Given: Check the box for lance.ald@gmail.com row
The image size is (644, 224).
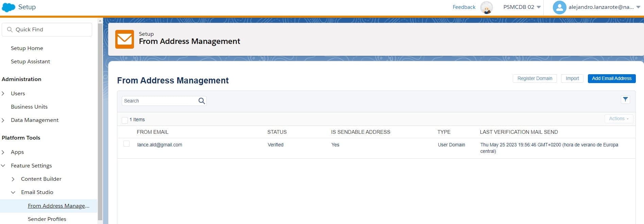Looking at the screenshot, I should click(x=126, y=144).
